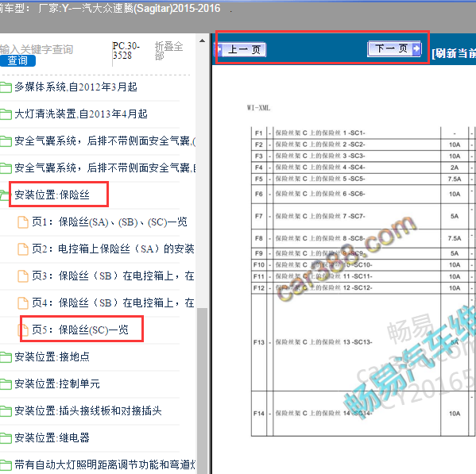The width and height of the screenshot is (476, 474).
Task: Open 页5: 保险丝(SC)一览
Action: pyautogui.click(x=80, y=329)
